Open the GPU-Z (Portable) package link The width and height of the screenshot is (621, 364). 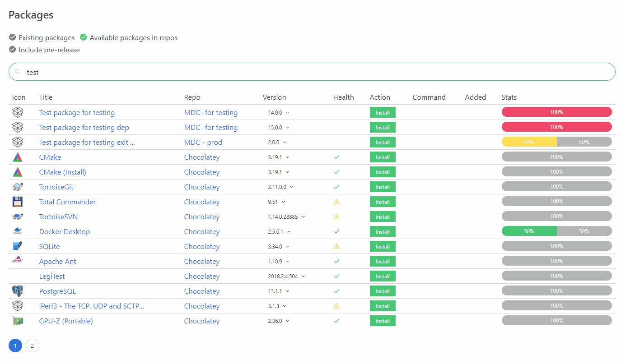coord(66,321)
